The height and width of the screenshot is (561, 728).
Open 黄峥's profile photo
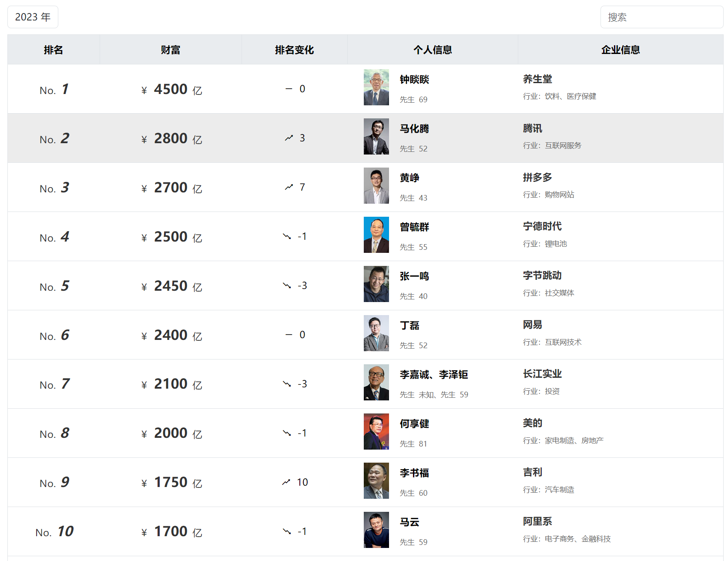[376, 186]
